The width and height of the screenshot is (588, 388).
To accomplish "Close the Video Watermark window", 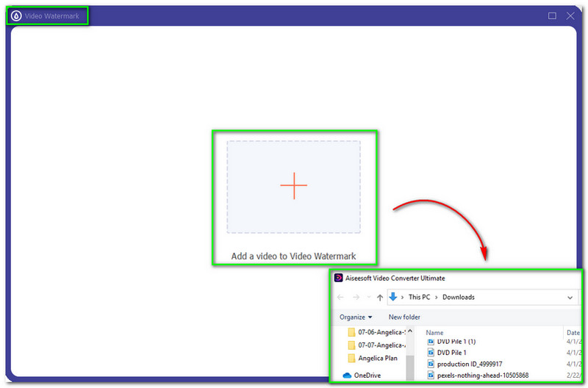I will click(570, 15).
